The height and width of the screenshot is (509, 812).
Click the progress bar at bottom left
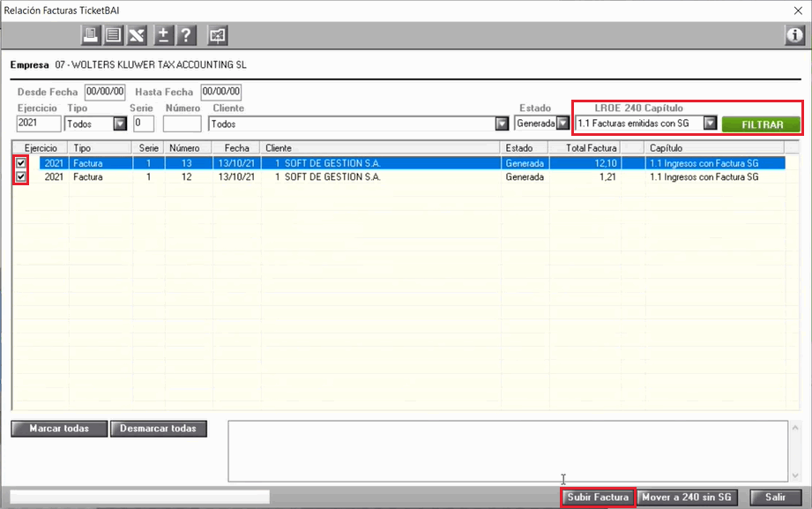point(140,497)
